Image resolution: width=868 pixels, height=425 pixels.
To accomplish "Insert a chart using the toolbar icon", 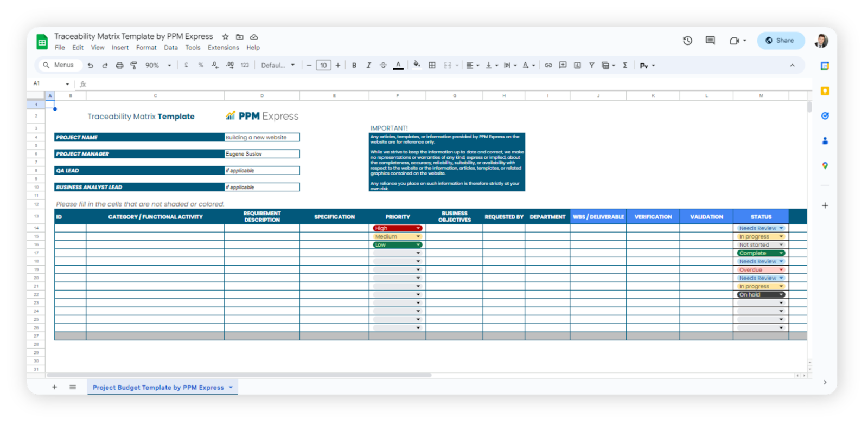I will tap(577, 65).
